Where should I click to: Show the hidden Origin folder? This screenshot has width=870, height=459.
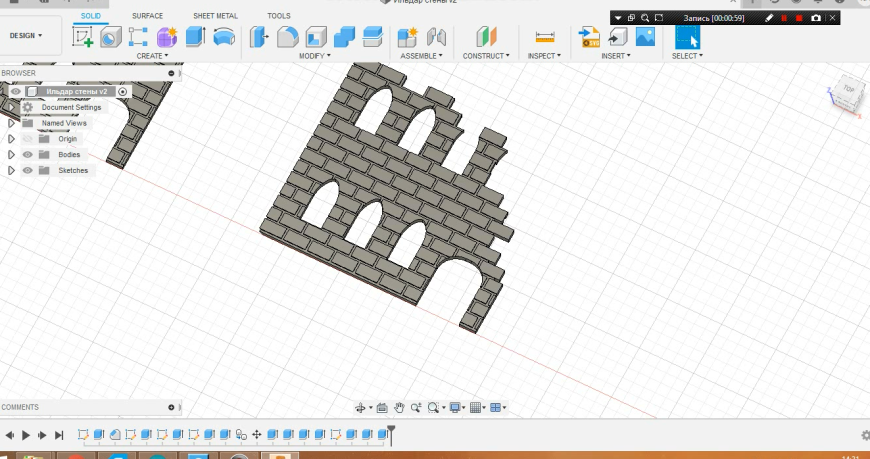[x=28, y=139]
